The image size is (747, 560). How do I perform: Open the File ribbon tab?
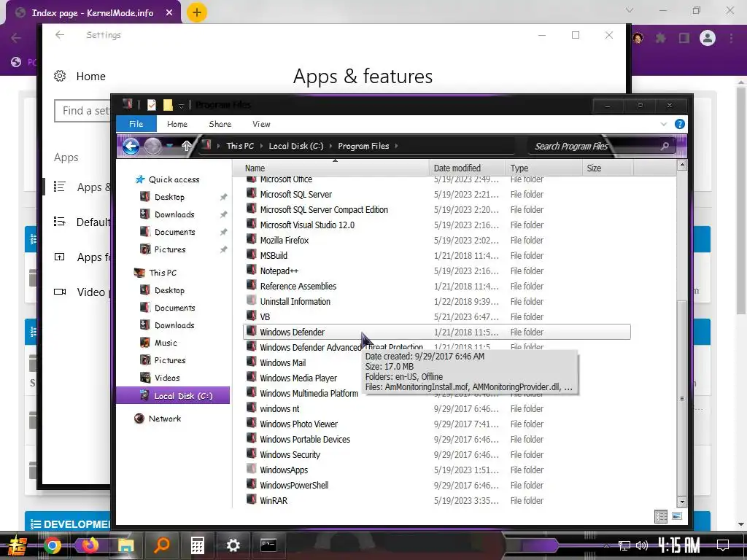tap(136, 124)
